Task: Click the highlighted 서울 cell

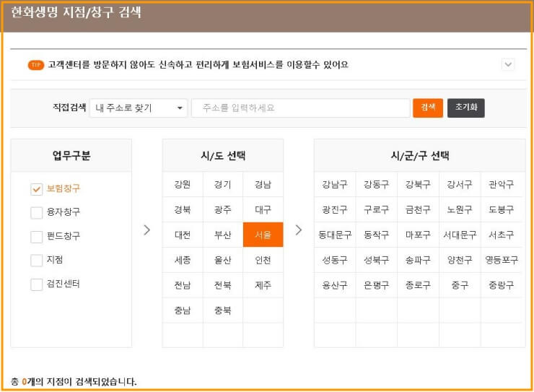Action: tap(263, 235)
